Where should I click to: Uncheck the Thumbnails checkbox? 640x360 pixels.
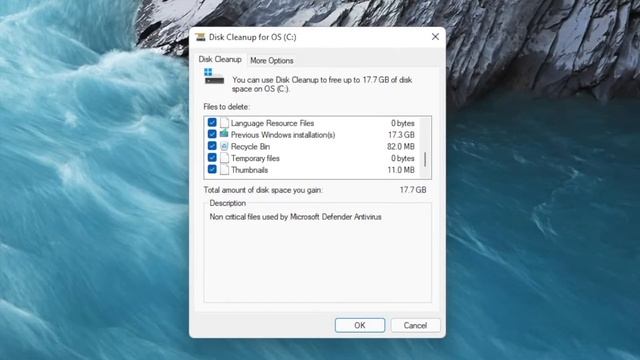pyautogui.click(x=212, y=169)
